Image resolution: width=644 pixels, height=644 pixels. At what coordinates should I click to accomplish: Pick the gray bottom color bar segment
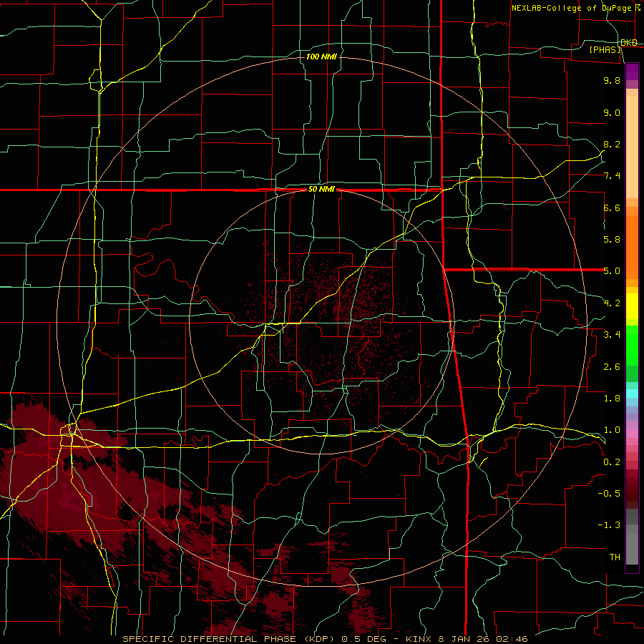[632, 548]
